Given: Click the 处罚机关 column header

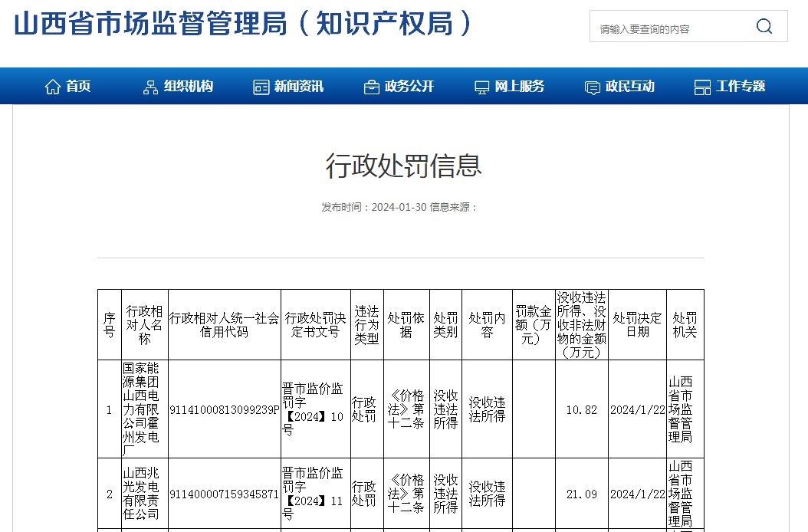Looking at the screenshot, I should [x=685, y=325].
